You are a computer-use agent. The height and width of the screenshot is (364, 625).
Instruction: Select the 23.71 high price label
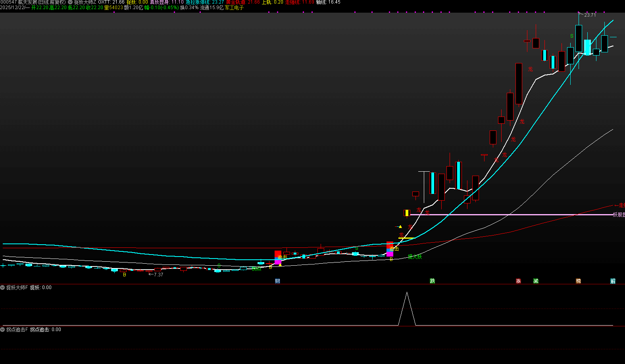590,15
